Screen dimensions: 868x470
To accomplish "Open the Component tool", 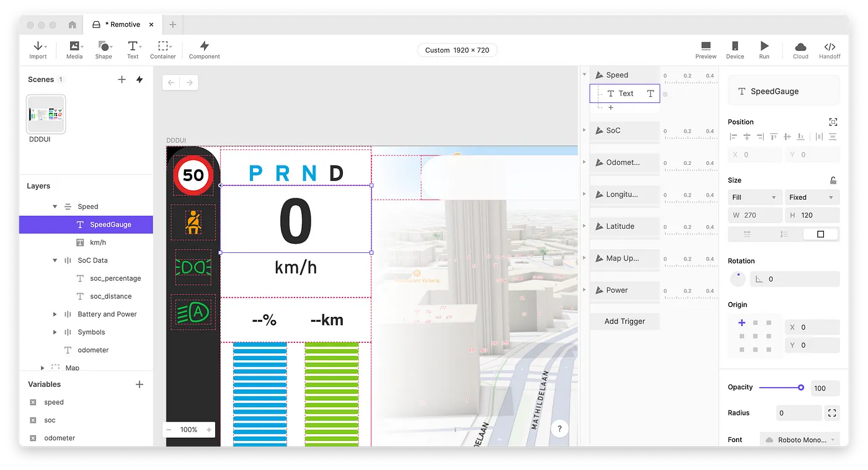I will (205, 50).
